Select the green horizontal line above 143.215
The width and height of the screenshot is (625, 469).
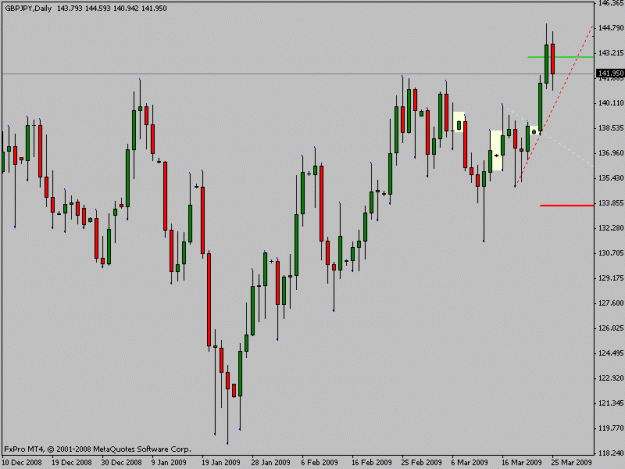pyautogui.click(x=560, y=57)
